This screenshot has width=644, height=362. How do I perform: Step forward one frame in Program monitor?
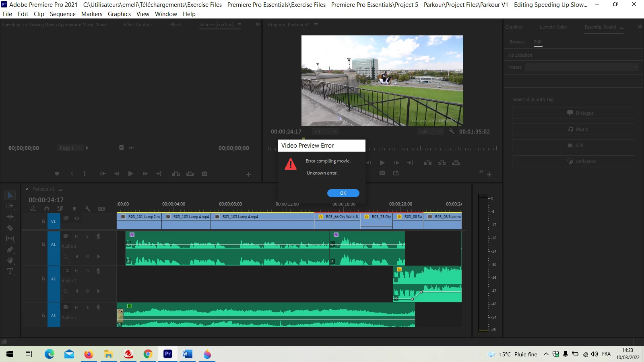tap(396, 163)
